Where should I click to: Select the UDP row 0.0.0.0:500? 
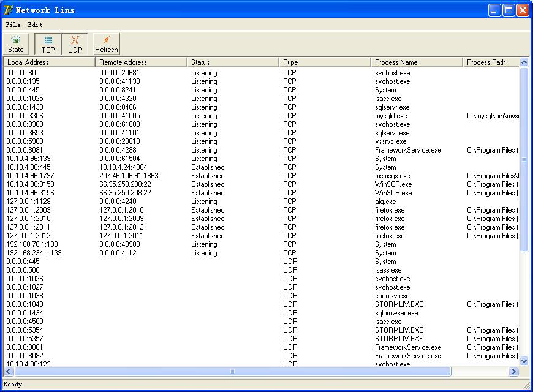click(x=261, y=270)
